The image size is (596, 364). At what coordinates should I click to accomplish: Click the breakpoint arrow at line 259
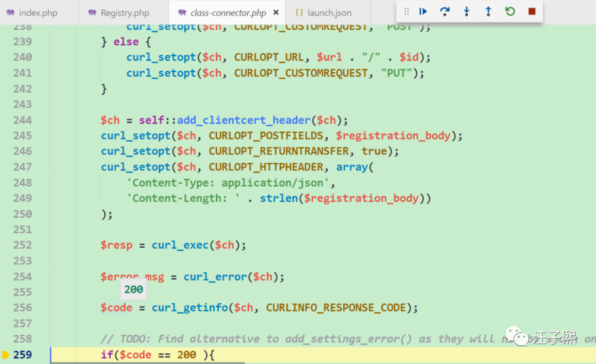pyautogui.click(x=6, y=355)
